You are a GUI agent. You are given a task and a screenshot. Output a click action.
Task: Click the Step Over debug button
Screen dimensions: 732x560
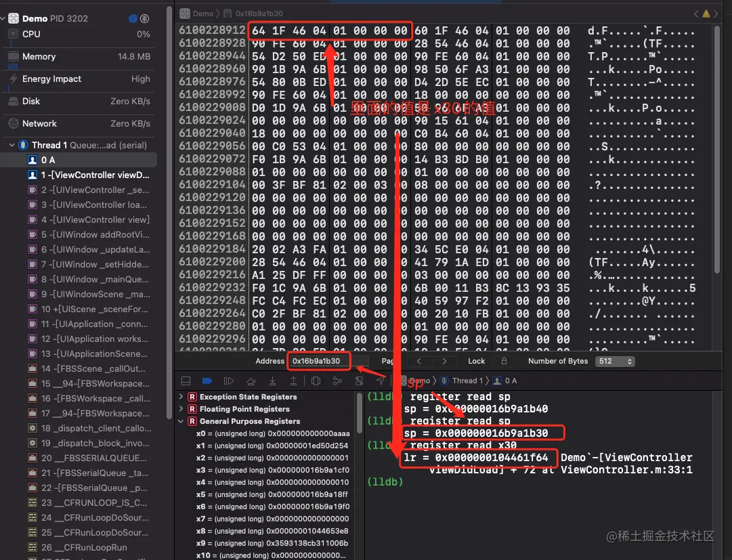click(251, 381)
